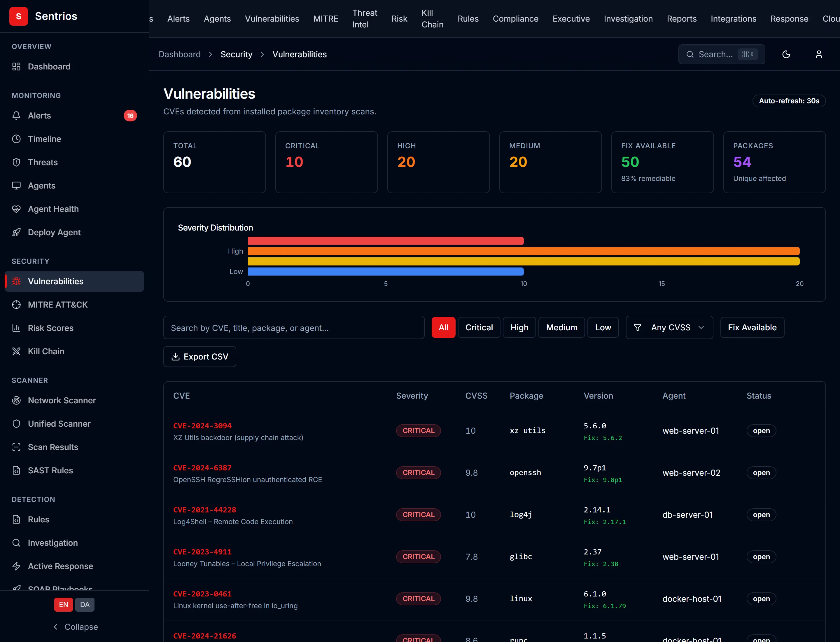Click the CVE search input field
This screenshot has width=840, height=642.
[x=294, y=327]
